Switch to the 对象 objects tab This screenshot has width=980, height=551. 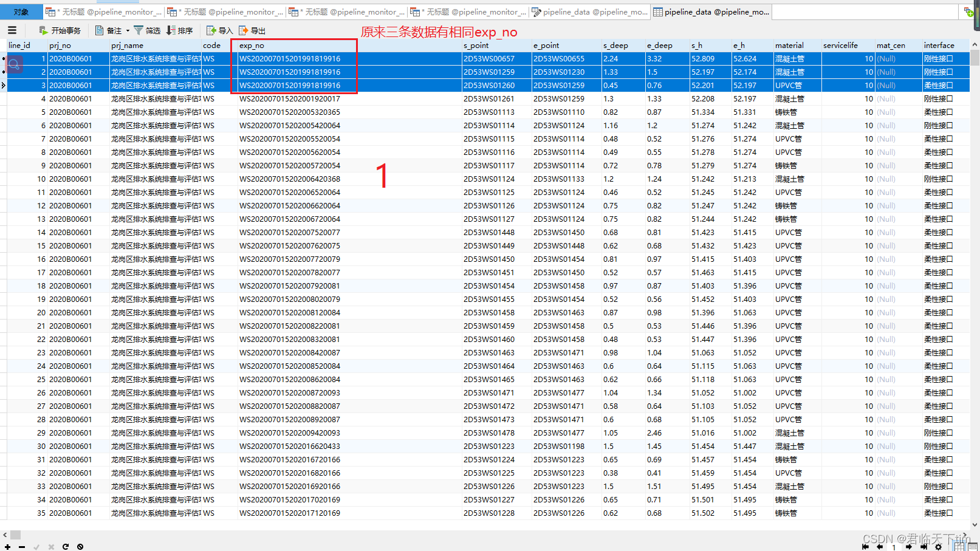pyautogui.click(x=21, y=12)
